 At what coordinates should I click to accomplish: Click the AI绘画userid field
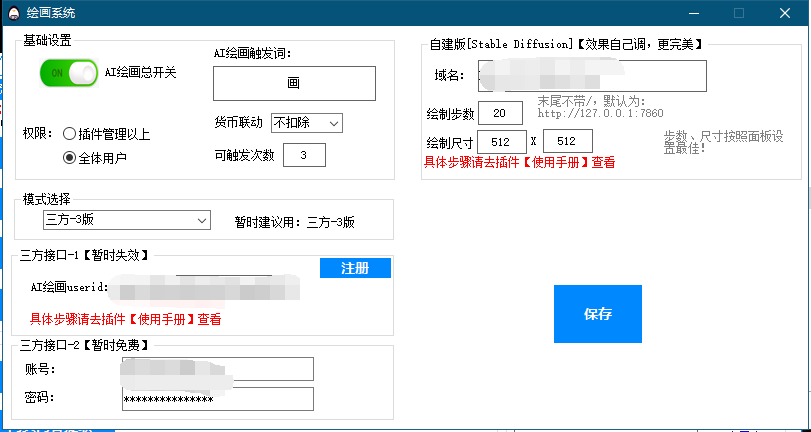(204, 288)
